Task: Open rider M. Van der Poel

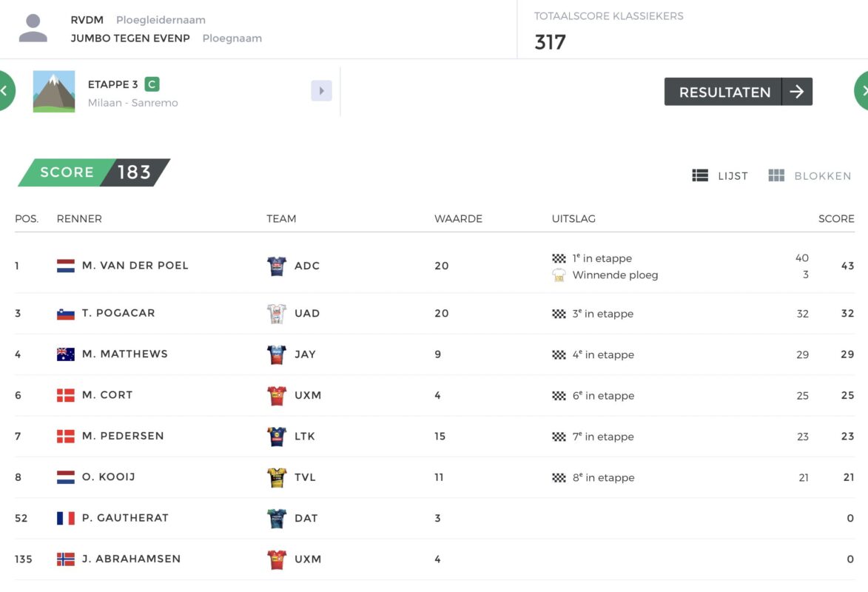Action: 135,266
